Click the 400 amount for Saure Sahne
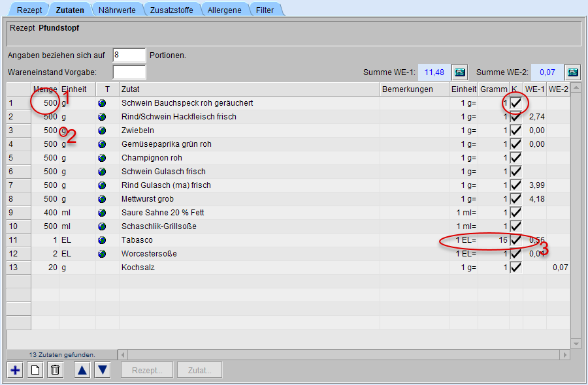The width and height of the screenshot is (588, 385). click(x=50, y=212)
